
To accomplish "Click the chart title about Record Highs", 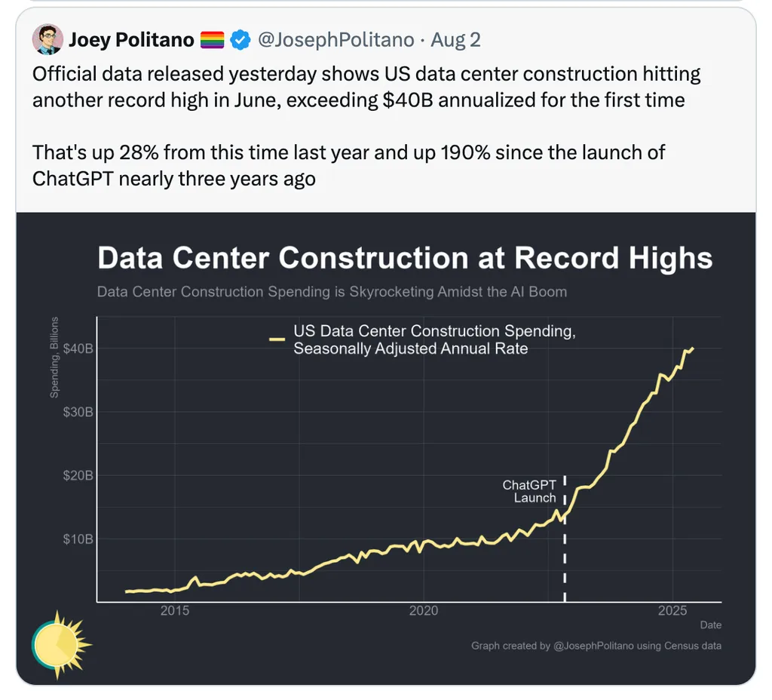I will point(405,258).
